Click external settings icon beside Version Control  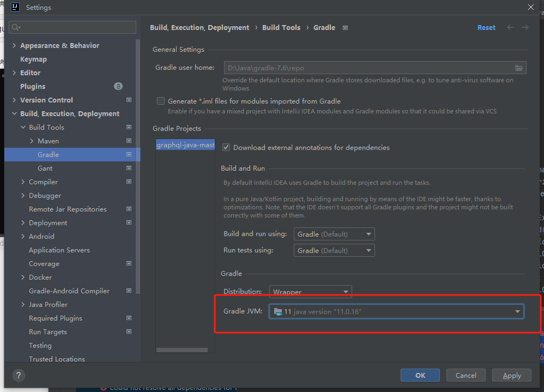(x=129, y=100)
